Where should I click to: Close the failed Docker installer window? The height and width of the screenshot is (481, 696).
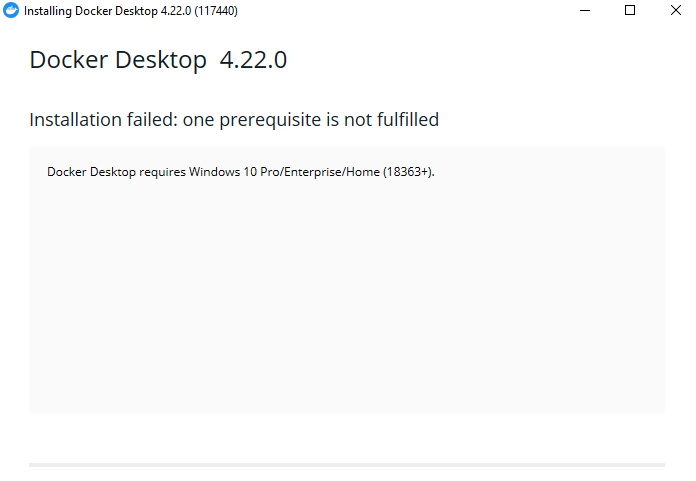tap(676, 10)
